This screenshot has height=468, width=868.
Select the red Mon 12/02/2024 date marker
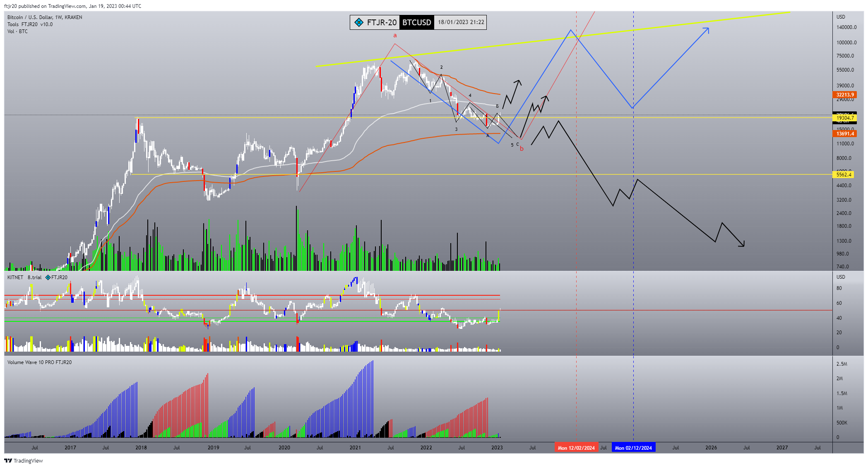(x=576, y=448)
